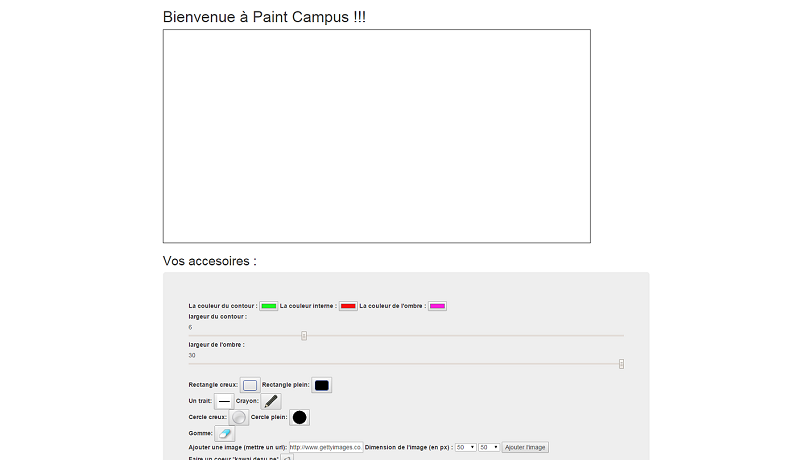Focus the image URL input field
Viewport: 810px width, 460px height.
click(326, 447)
